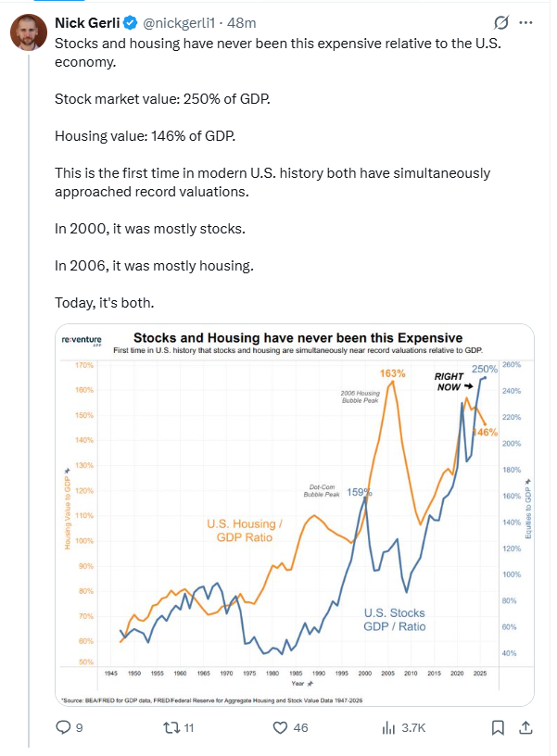Open the share upload icon
This screenshot has height=756, width=557.
525,727
